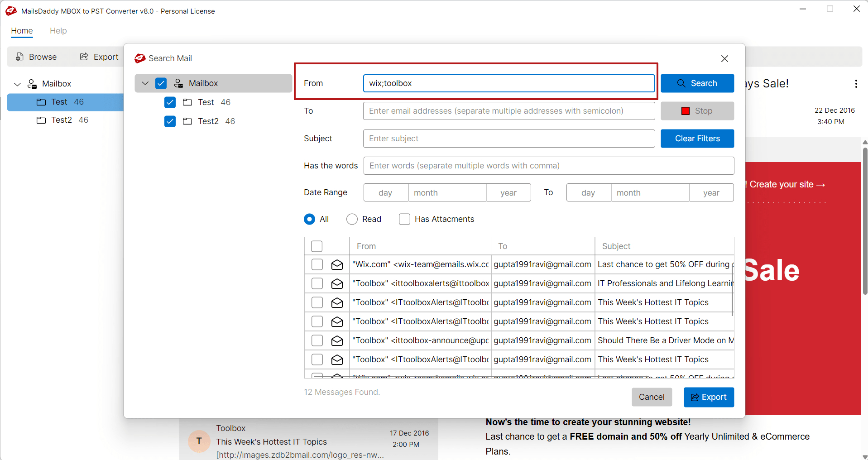
Task: Click envelope icon of Wix.com row
Action: click(x=337, y=264)
